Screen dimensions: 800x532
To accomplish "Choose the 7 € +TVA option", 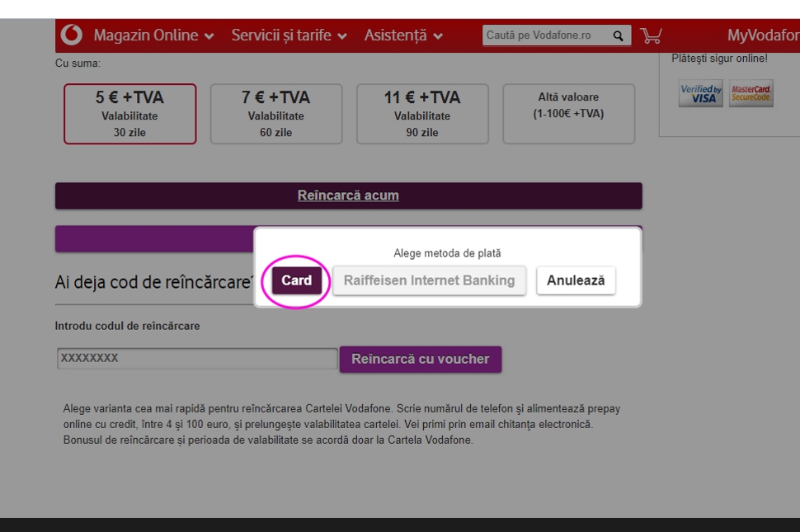I will coord(275,114).
